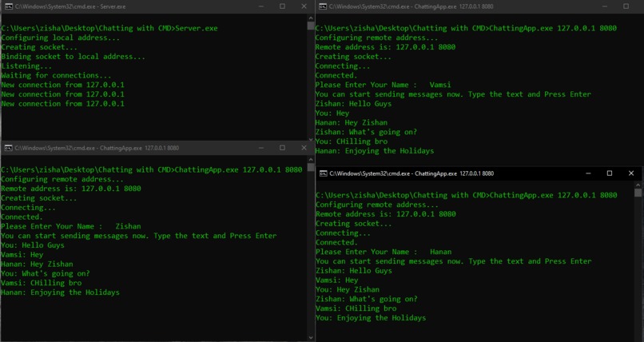Minimize the Server.exe console window
This screenshot has width=644, height=342.
pyautogui.click(x=261, y=6)
